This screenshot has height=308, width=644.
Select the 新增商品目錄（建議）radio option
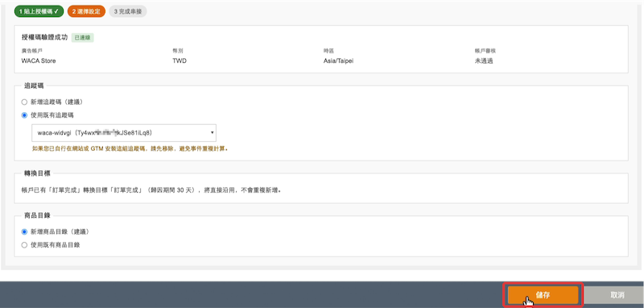pyautogui.click(x=24, y=231)
